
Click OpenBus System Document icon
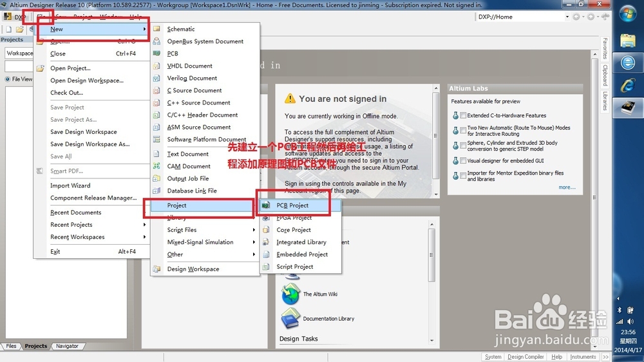[156, 41]
